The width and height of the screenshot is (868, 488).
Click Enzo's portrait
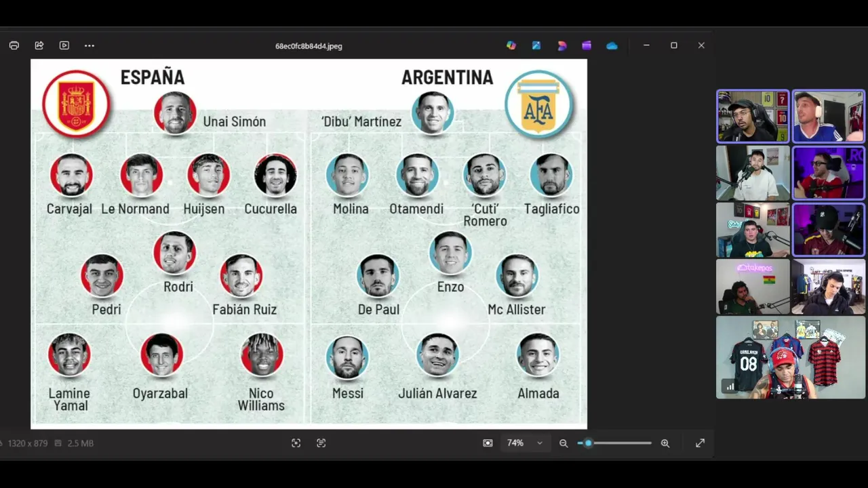click(x=450, y=253)
